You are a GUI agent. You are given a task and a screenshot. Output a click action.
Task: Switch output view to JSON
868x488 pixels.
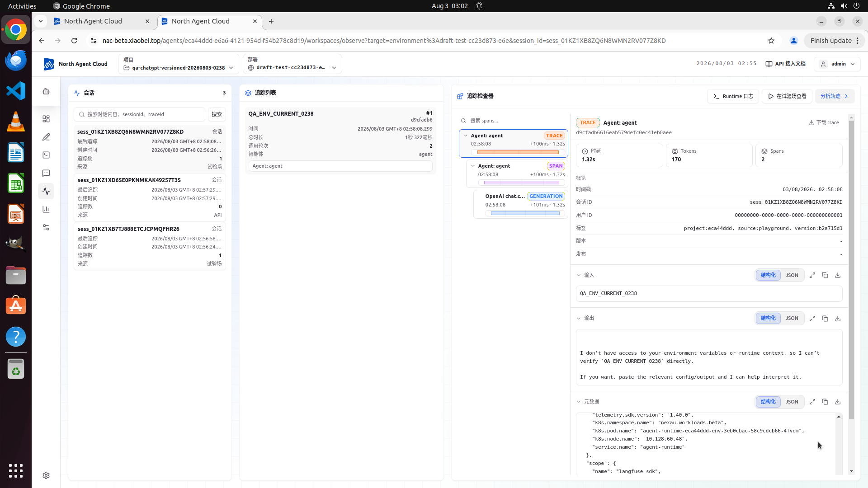coord(792,318)
